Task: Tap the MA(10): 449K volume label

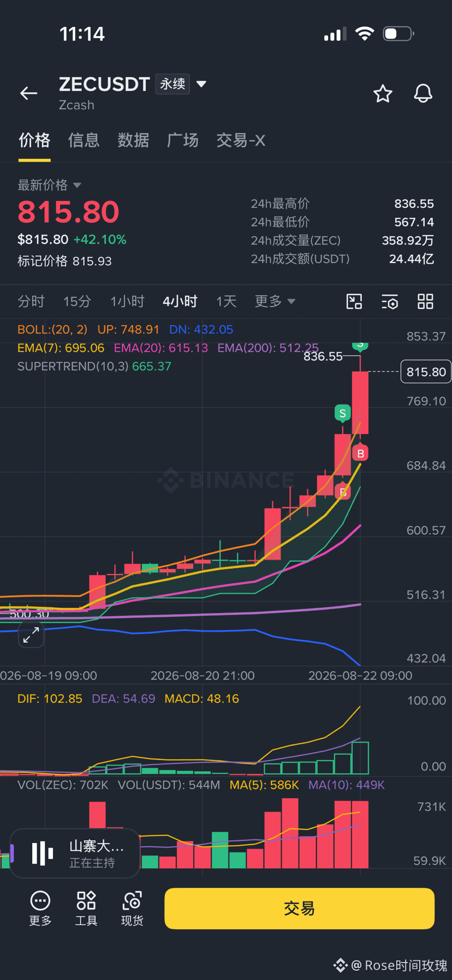Action: [347, 785]
